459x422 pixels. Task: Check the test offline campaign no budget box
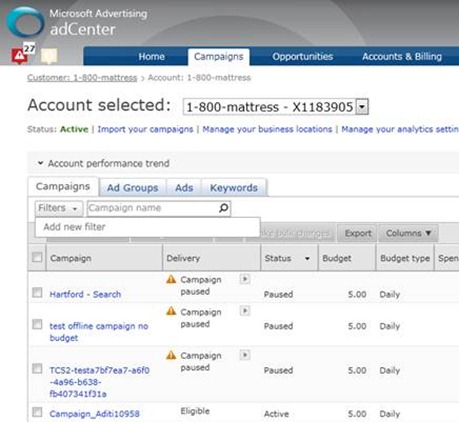(x=37, y=324)
